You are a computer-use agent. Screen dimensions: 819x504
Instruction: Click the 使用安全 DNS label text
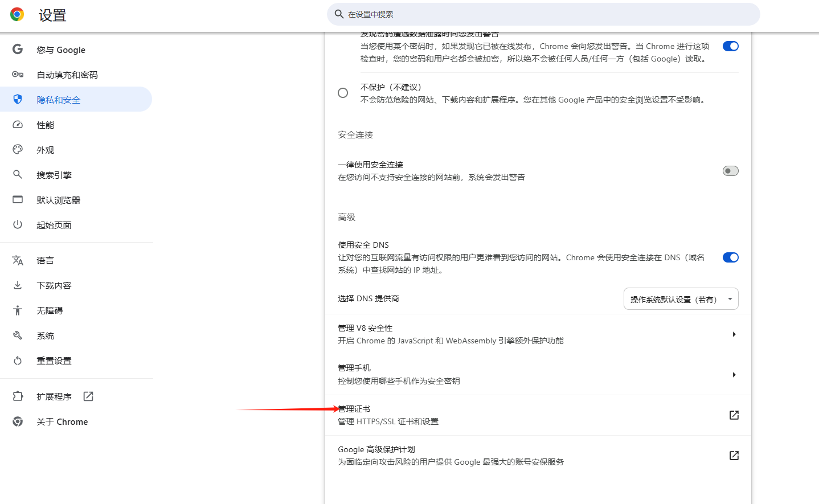[x=363, y=245]
